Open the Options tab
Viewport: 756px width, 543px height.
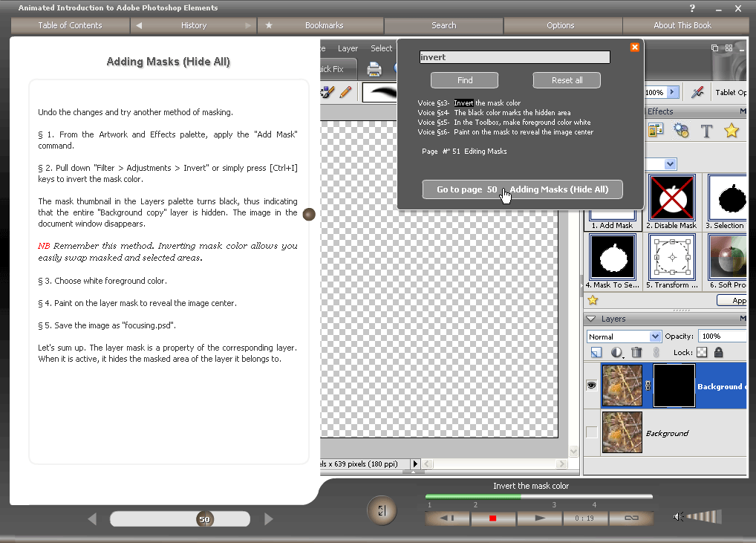560,25
